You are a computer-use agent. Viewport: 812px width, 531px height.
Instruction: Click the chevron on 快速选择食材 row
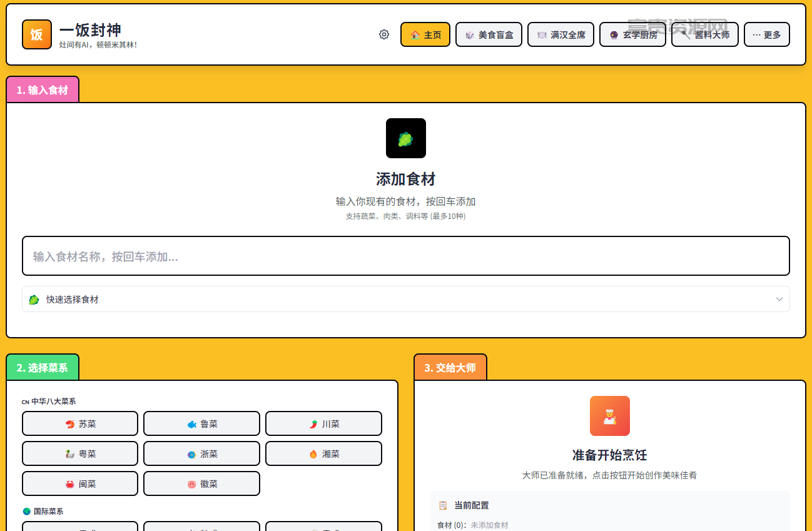click(779, 299)
